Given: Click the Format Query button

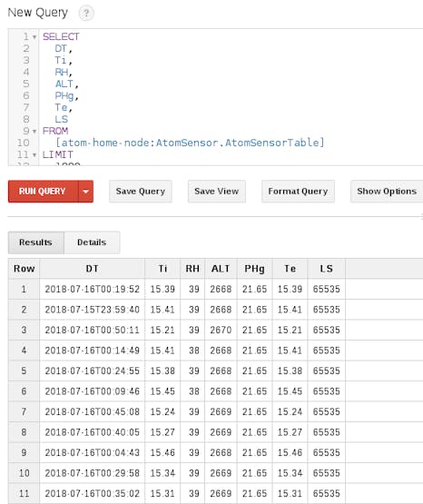Looking at the screenshot, I should (x=298, y=192).
